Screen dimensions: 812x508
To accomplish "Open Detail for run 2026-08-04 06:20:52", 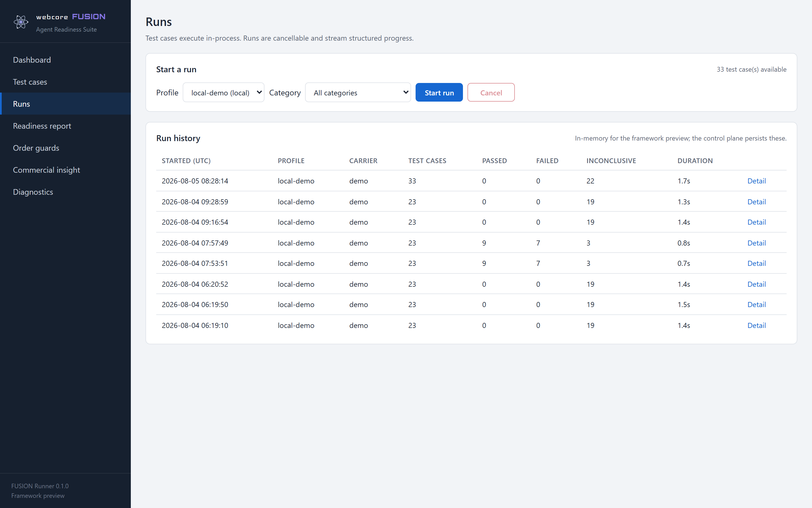I will point(756,284).
